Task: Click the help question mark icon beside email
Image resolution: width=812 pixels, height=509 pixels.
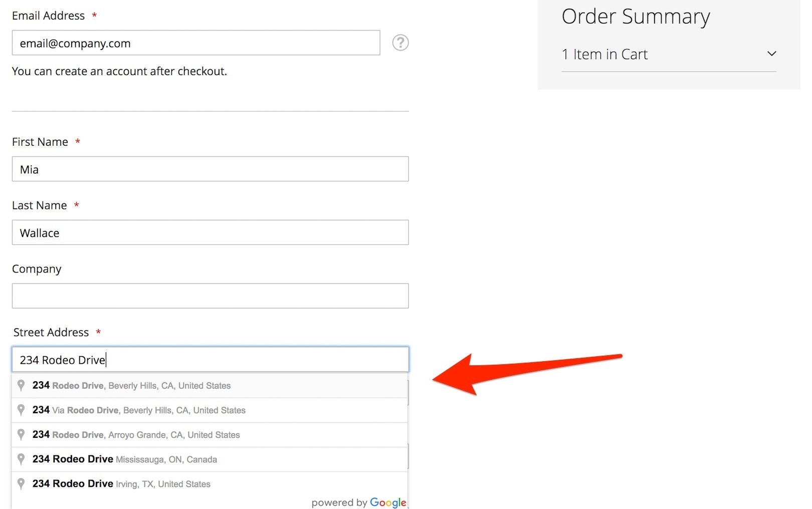Action: pos(400,43)
